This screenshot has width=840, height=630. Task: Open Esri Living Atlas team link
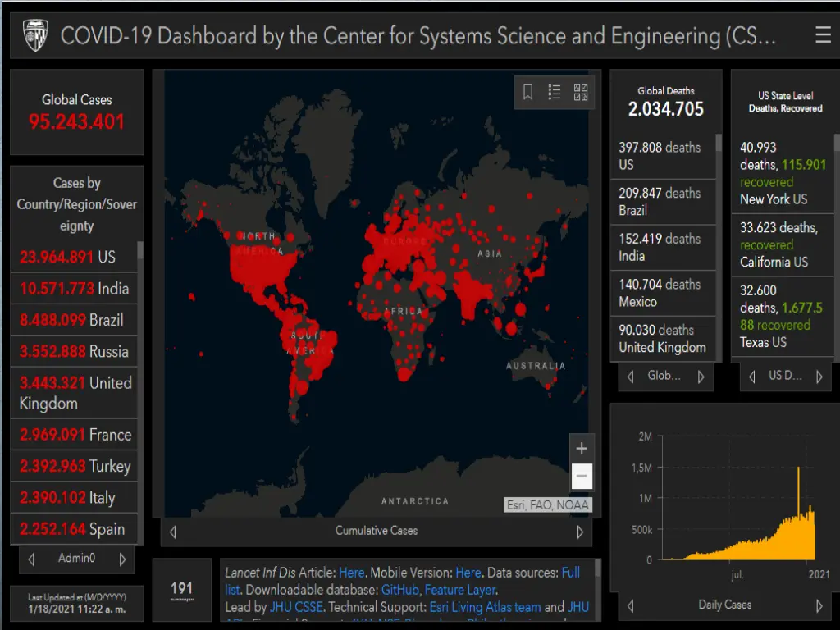[x=486, y=607]
